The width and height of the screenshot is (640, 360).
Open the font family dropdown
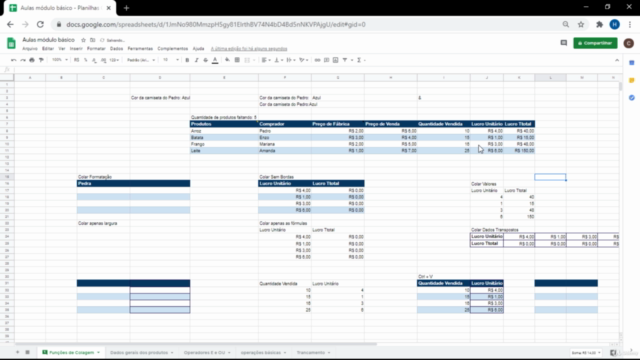pos(141,60)
